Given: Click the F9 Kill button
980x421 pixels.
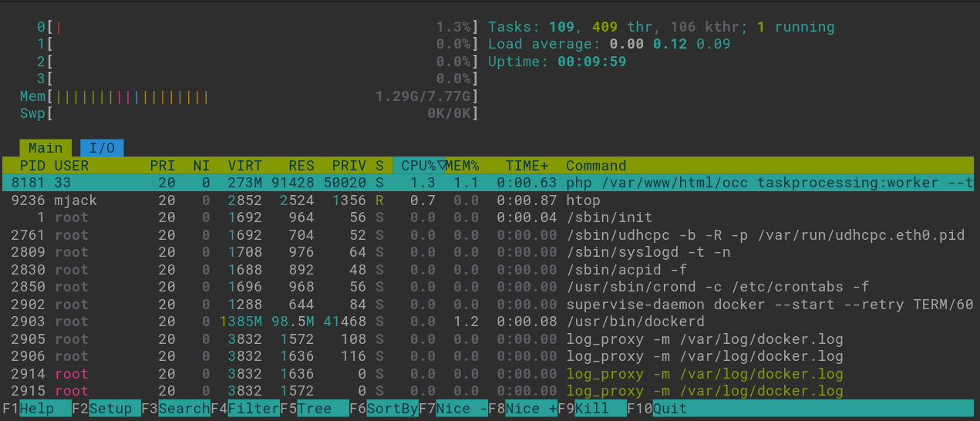Looking at the screenshot, I should 592,409.
